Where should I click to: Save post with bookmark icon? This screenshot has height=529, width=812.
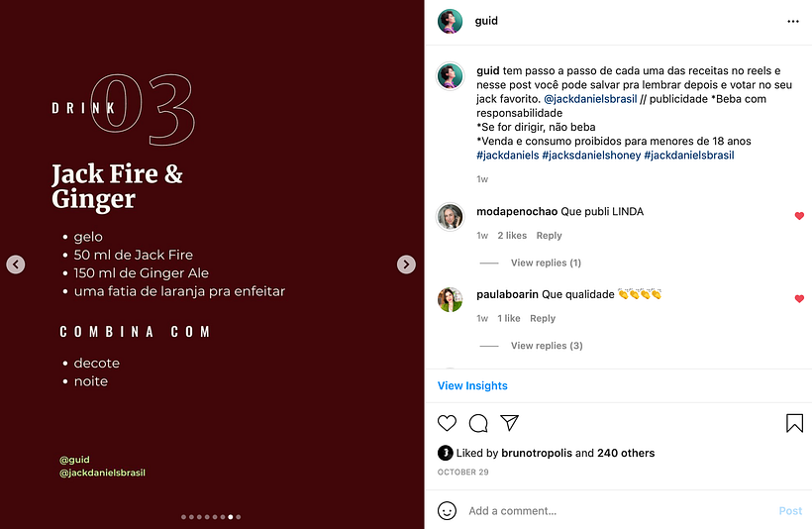click(794, 423)
